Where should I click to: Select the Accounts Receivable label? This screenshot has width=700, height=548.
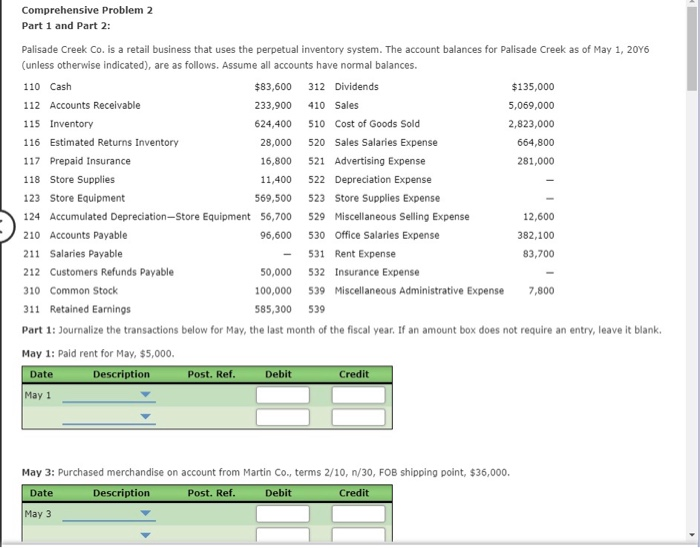tap(95, 105)
